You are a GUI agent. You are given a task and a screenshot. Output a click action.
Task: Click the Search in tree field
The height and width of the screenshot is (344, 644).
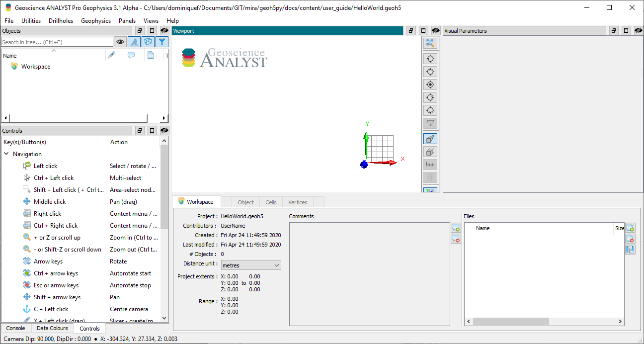pos(57,42)
